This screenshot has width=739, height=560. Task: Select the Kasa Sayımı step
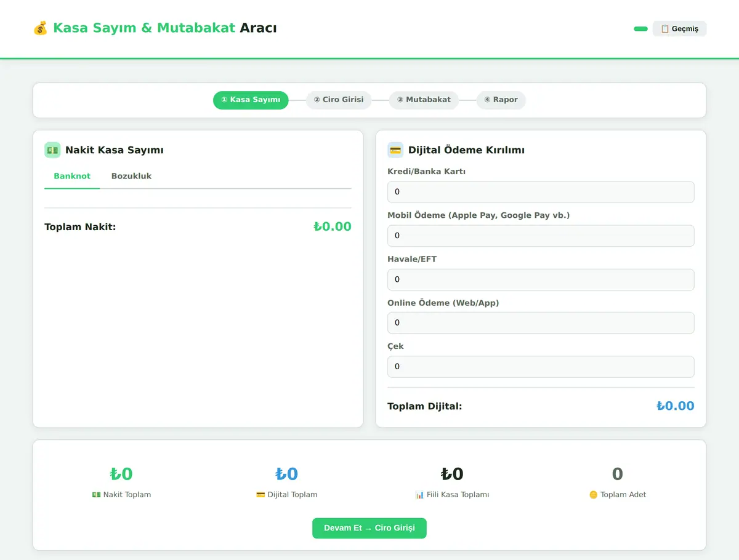pyautogui.click(x=251, y=100)
